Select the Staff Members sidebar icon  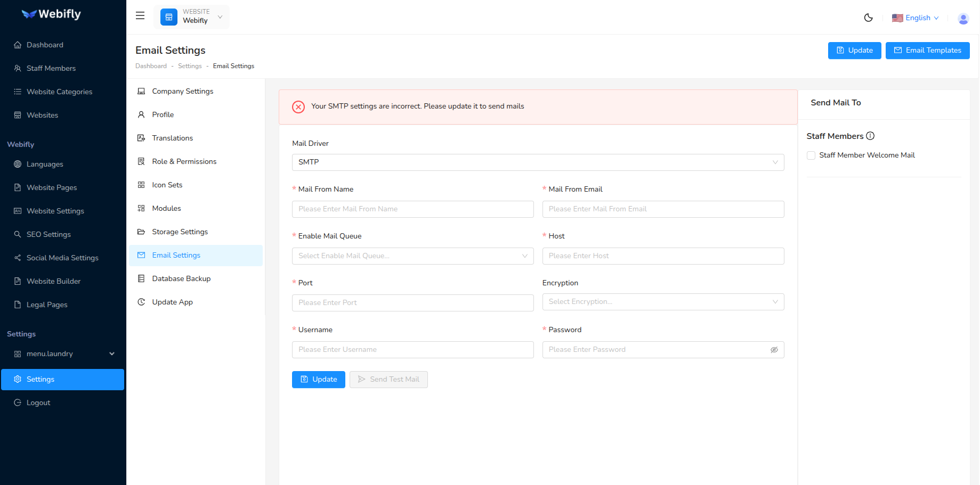[18, 68]
